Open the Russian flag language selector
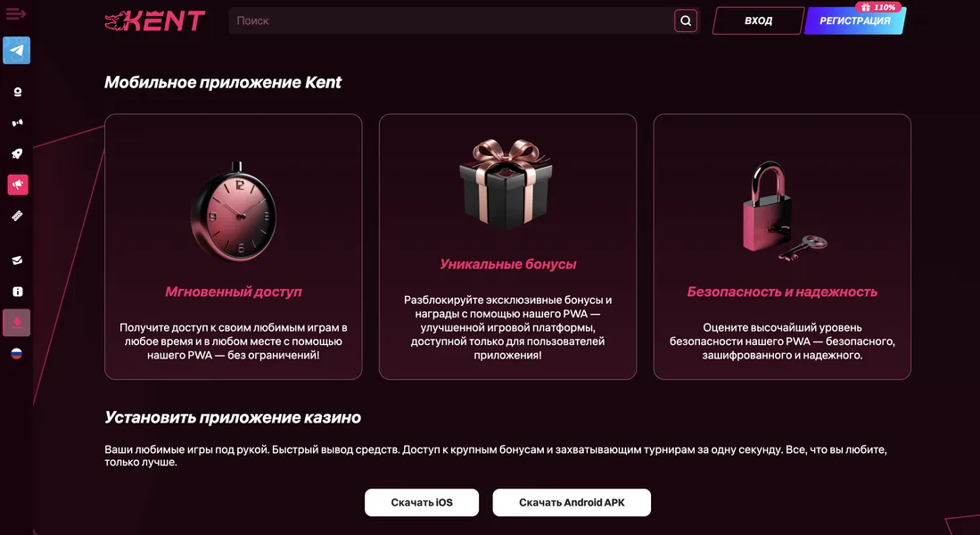980x535 pixels. 16,351
